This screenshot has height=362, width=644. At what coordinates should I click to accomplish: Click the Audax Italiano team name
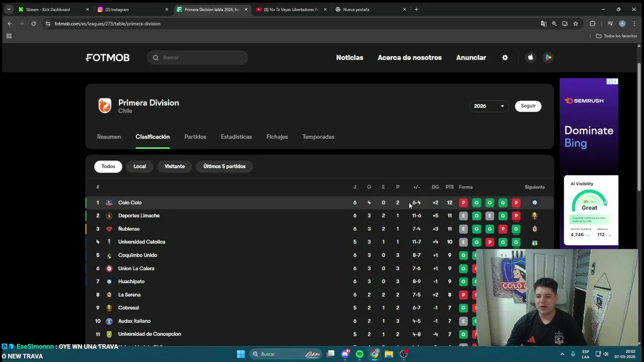(x=134, y=321)
